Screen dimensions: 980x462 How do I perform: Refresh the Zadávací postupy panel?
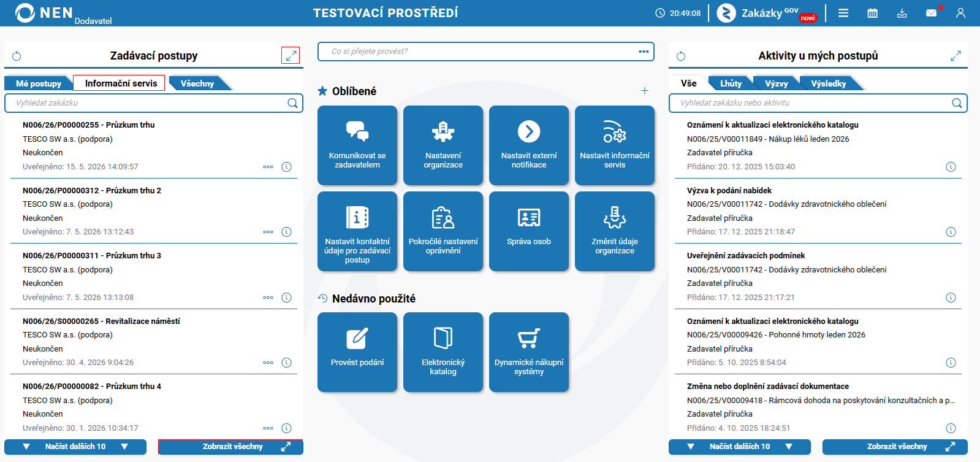[17, 56]
